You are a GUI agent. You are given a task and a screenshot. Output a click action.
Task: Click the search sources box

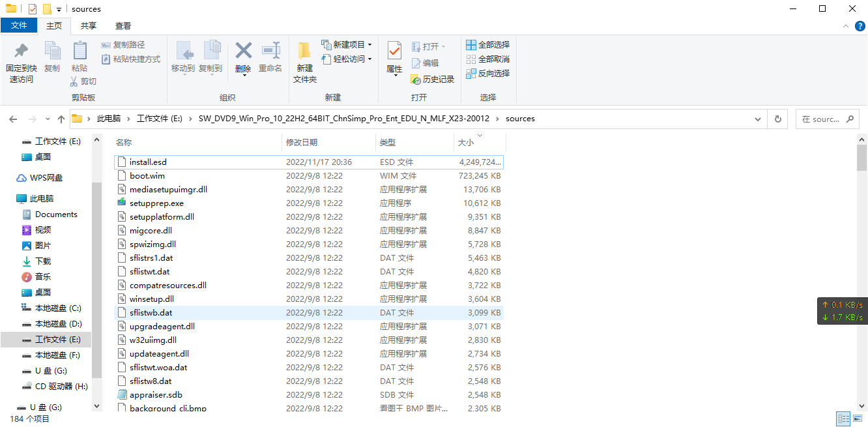[x=827, y=119]
